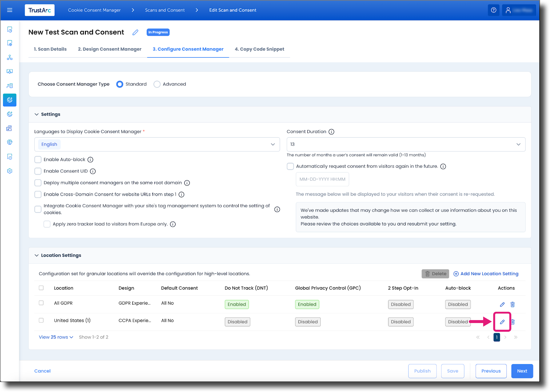Screen dimensions: 550x392
Task: Enable the Auto-block checkbox
Action: pos(38,159)
